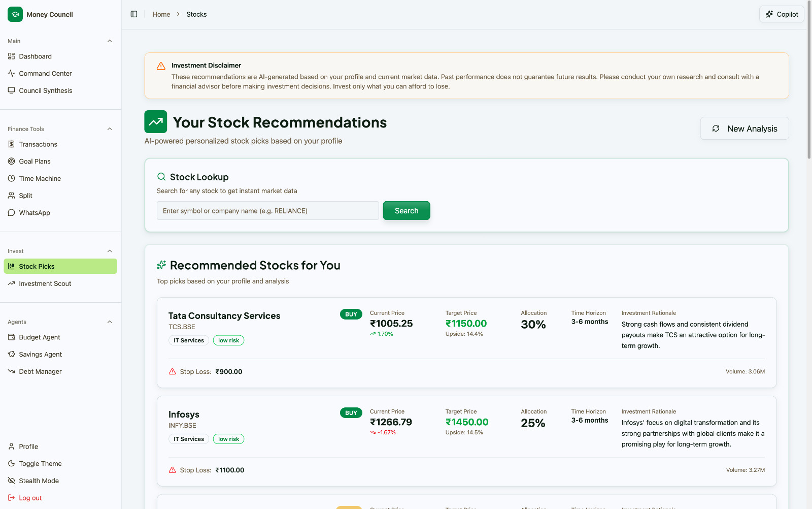The height and width of the screenshot is (509, 812).
Task: Click the TCS BUY badge
Action: (x=351, y=314)
